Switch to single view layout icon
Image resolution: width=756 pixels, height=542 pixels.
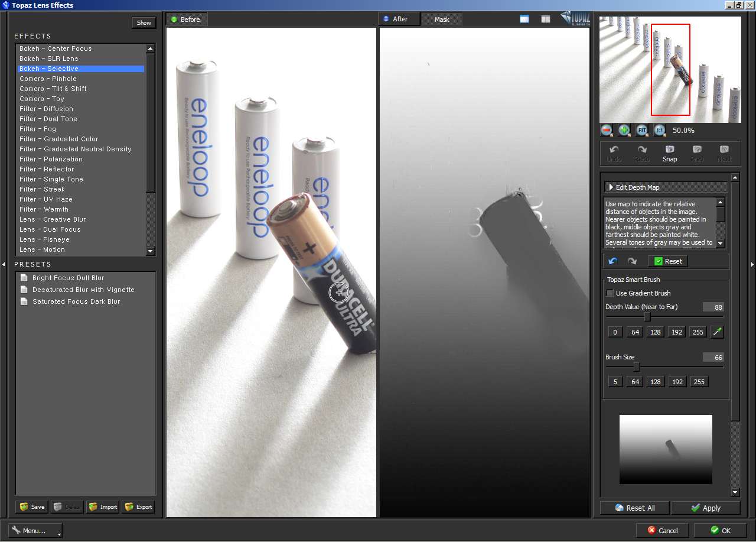(524, 20)
